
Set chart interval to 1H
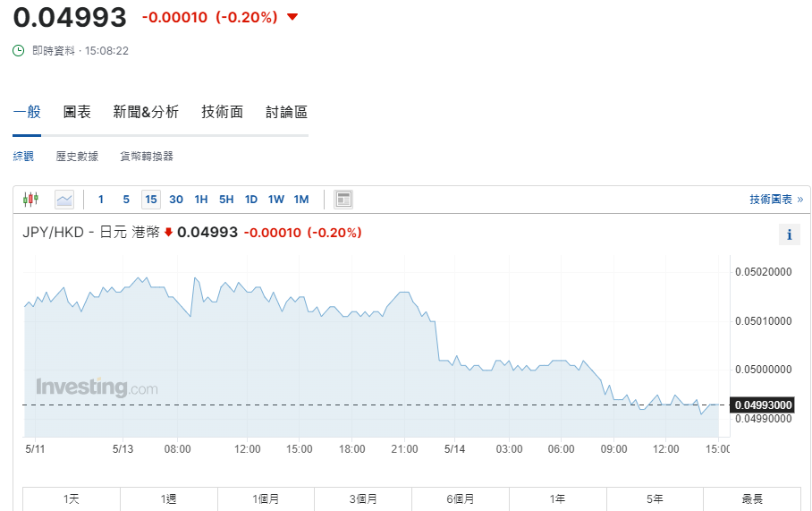click(x=201, y=200)
